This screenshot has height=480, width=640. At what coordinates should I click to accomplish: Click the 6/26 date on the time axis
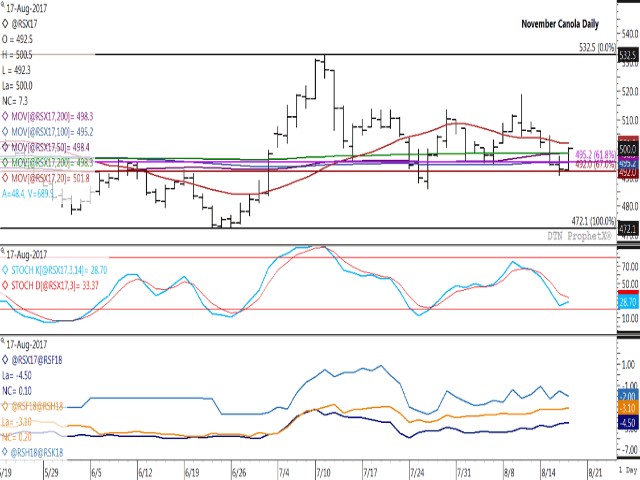pos(239,473)
